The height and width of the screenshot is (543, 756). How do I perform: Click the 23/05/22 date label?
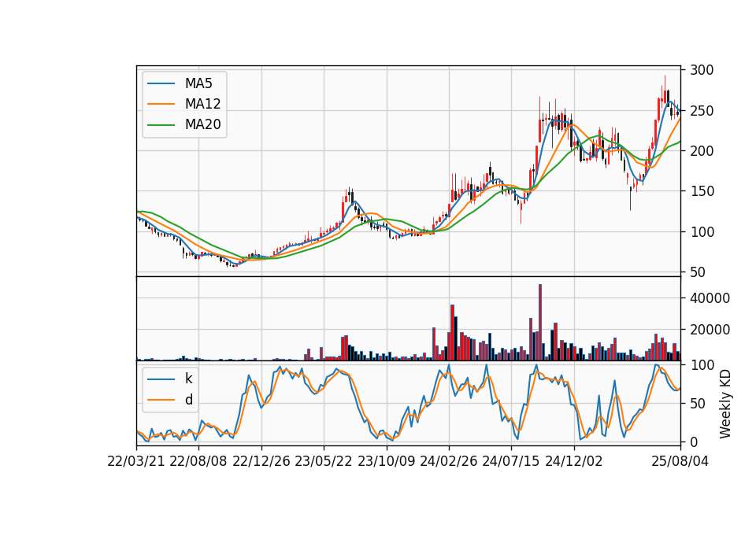point(324,461)
